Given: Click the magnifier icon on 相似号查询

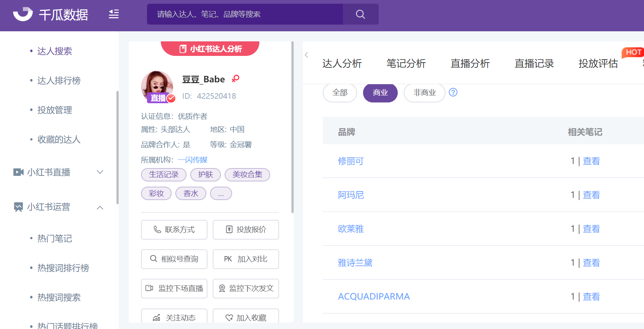Looking at the screenshot, I should (x=153, y=259).
